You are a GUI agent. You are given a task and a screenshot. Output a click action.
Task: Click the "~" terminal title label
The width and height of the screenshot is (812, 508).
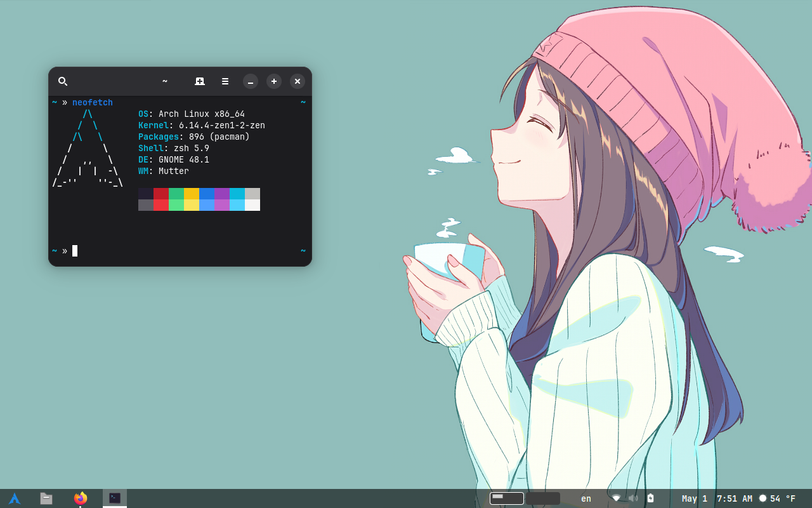(165, 81)
